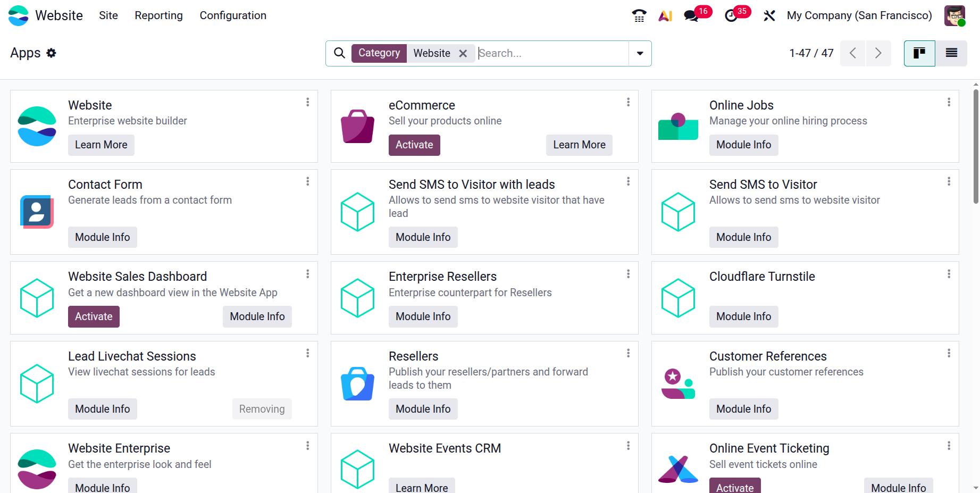Open the conversations messages icon
The image size is (980, 493).
[691, 16]
